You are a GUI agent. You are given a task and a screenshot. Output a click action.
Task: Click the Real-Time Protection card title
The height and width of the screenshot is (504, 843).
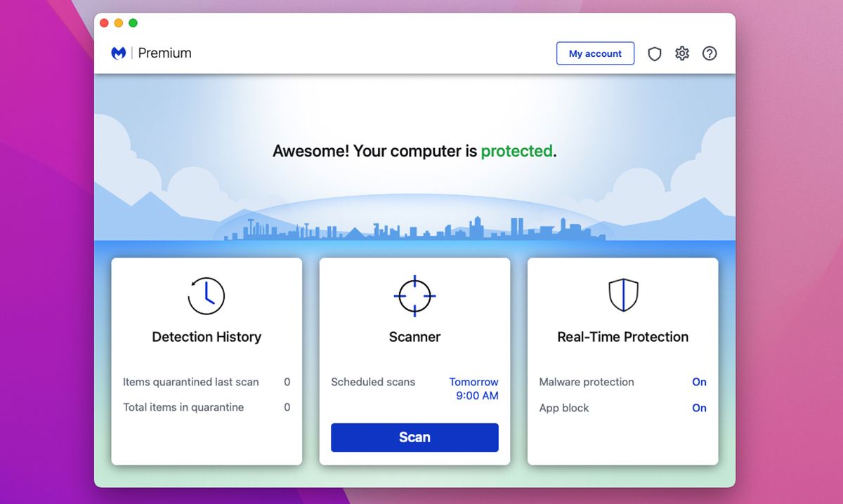[x=622, y=337]
